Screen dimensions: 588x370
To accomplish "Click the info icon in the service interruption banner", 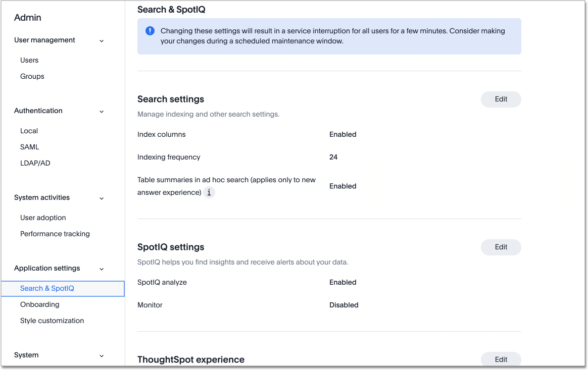I will [150, 31].
